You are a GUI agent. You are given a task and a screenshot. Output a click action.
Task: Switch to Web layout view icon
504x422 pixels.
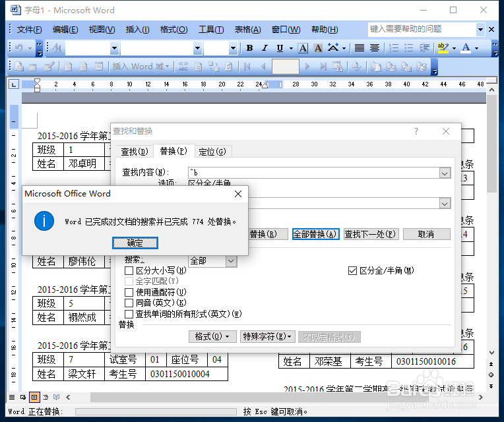pyautogui.click(x=23, y=397)
